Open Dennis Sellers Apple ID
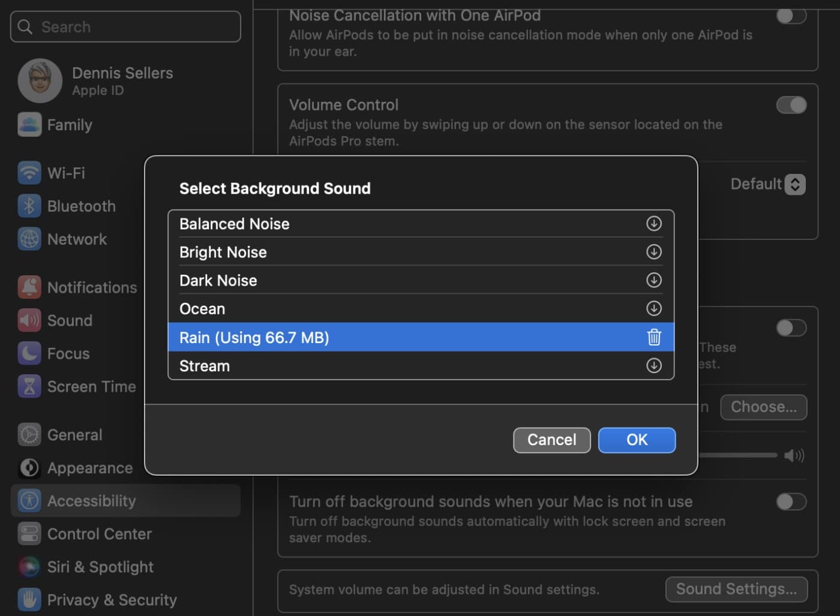Screen dimensions: 840x616 (x=122, y=81)
